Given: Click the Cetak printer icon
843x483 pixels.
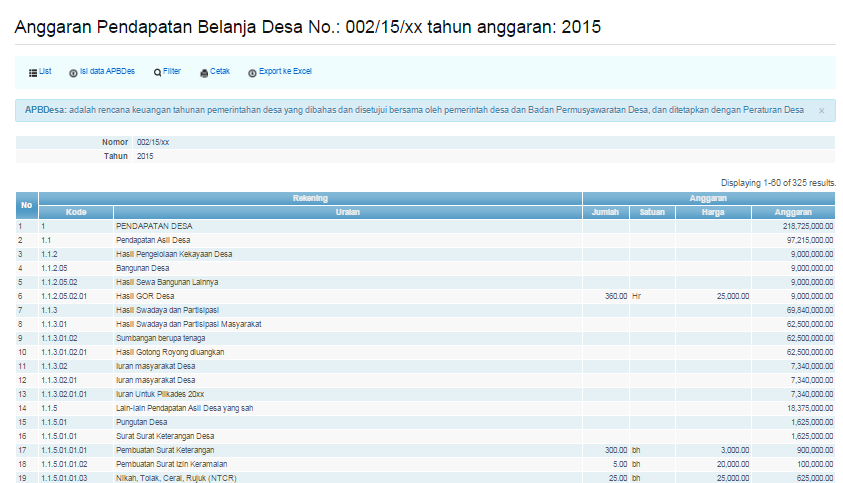Looking at the screenshot, I should 204,73.
